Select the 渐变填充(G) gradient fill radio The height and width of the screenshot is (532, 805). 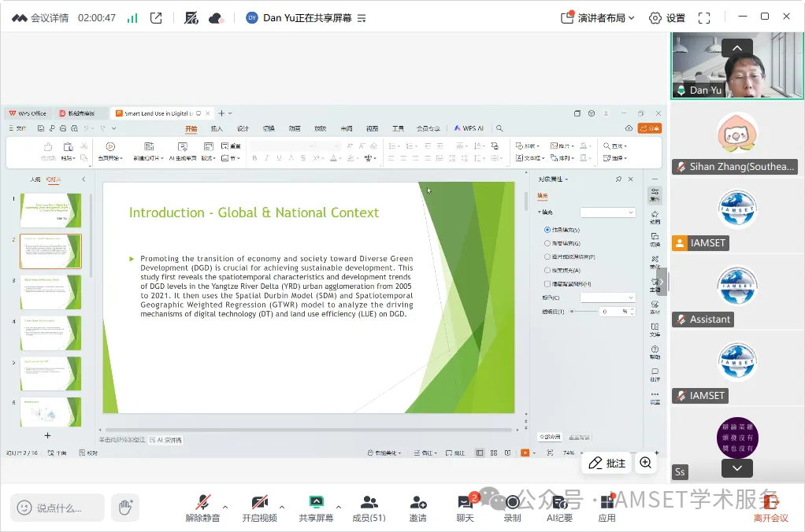[547, 243]
